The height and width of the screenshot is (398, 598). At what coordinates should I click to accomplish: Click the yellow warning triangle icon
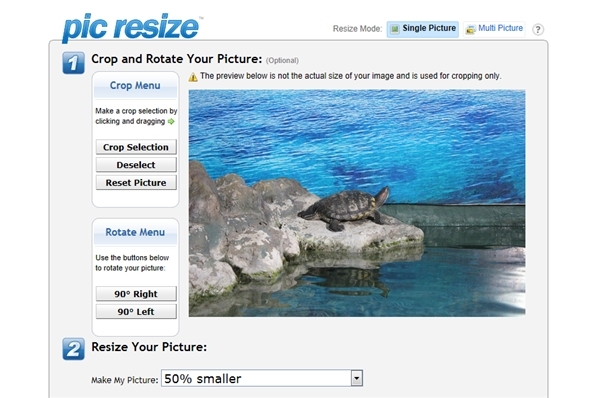tap(193, 77)
